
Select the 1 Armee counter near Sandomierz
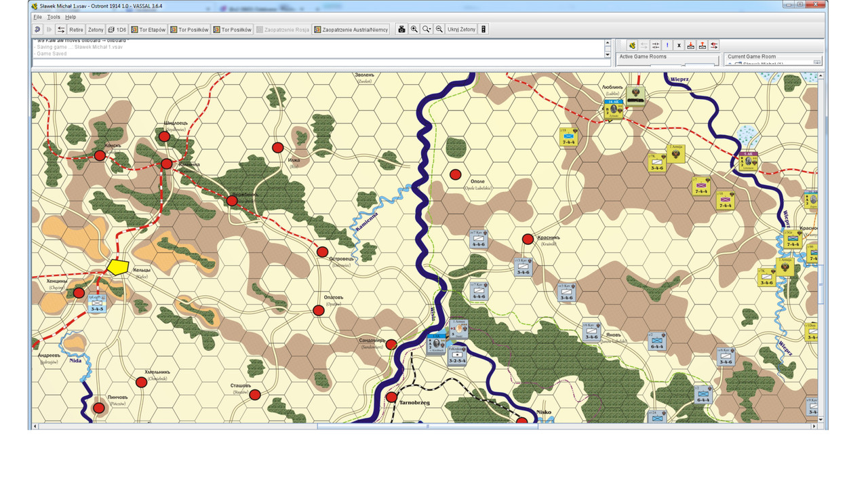click(459, 329)
